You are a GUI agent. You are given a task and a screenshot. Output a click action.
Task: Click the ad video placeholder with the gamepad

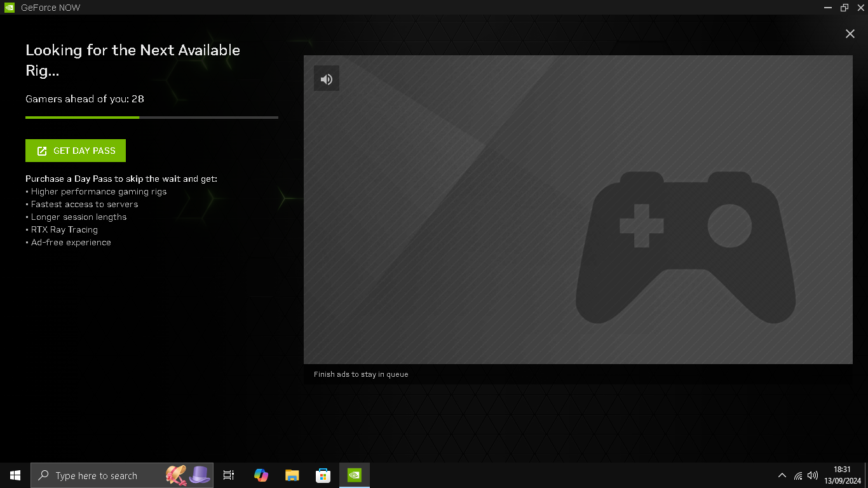pos(578,210)
